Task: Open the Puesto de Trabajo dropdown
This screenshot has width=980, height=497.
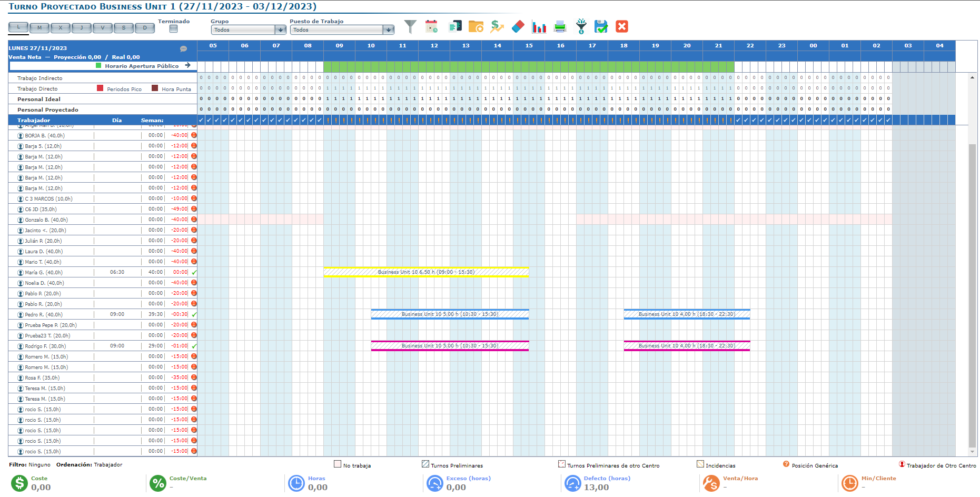Action: [388, 30]
